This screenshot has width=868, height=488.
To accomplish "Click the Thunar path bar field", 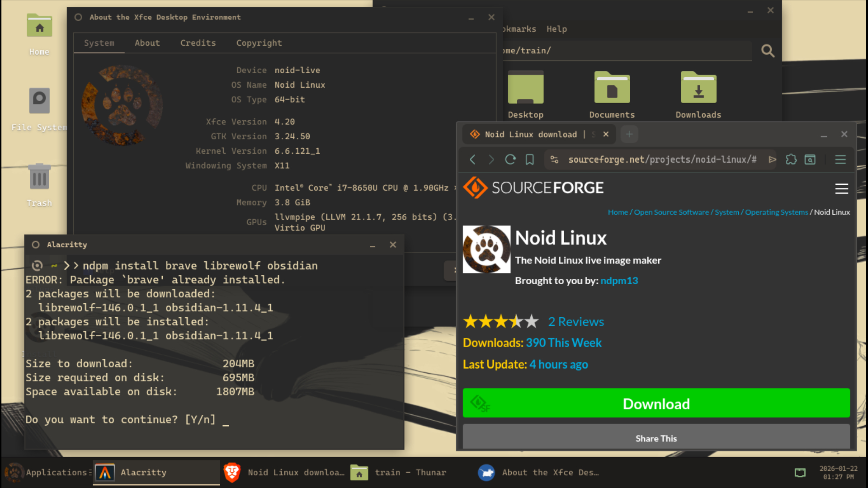I will pos(624,51).
